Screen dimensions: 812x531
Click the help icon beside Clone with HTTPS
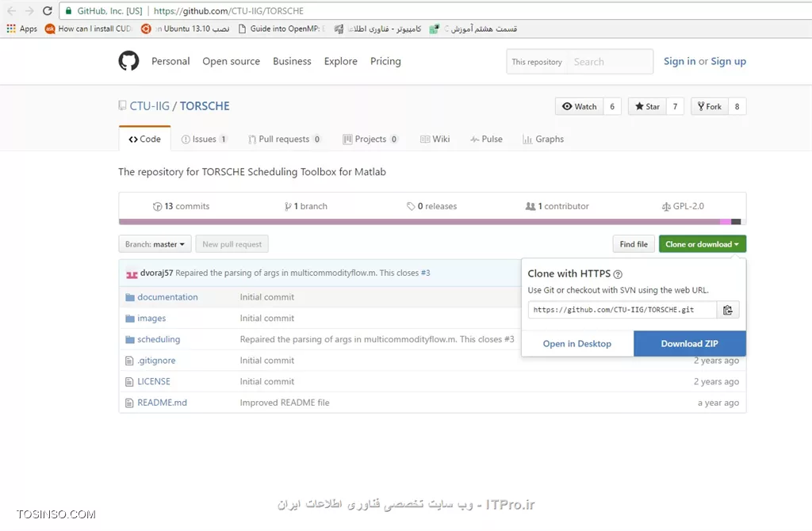pyautogui.click(x=618, y=274)
